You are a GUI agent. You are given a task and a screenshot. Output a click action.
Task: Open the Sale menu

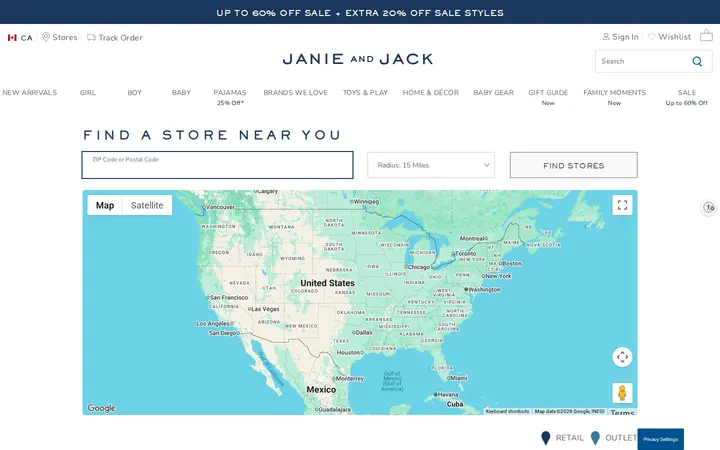pyautogui.click(x=687, y=92)
